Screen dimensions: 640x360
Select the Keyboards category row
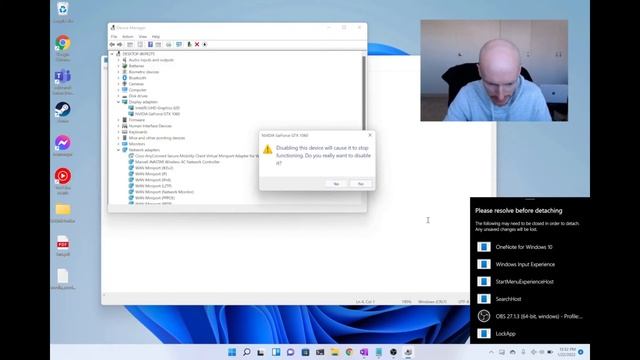coord(134,132)
